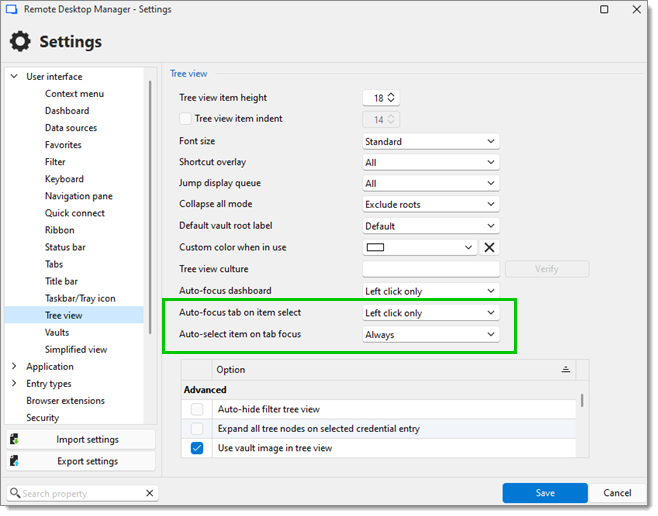Image resolution: width=658 pixels, height=516 pixels.
Task: Open the Custom color when in use swatch
Action: (x=420, y=248)
